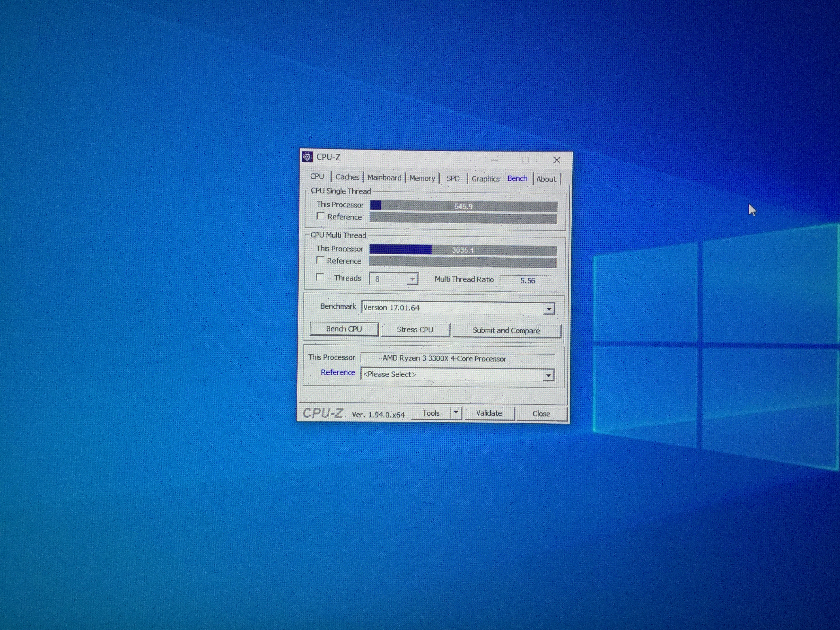
Task: Click the blue Reference link label
Action: point(338,373)
